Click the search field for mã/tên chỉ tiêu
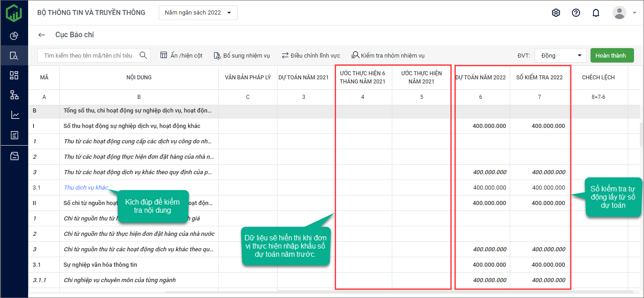Viewport: 644px width, 298px height. tap(88, 55)
